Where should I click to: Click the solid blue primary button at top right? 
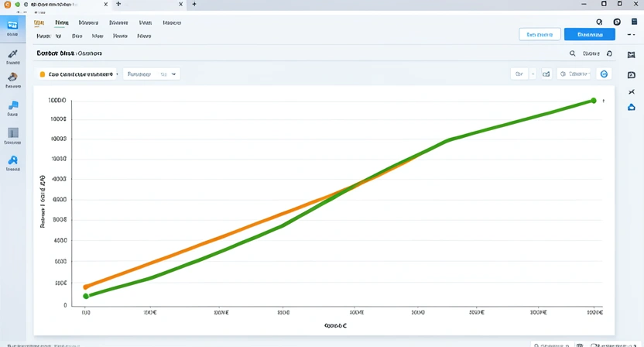590,35
